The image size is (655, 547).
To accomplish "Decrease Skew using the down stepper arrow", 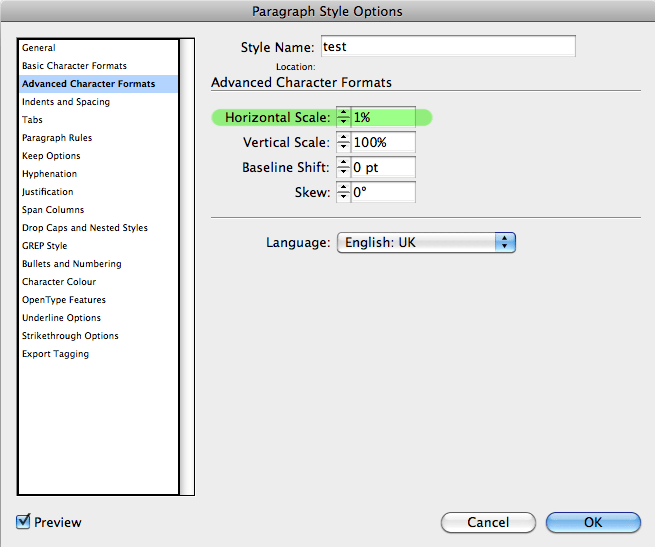I will point(343,197).
